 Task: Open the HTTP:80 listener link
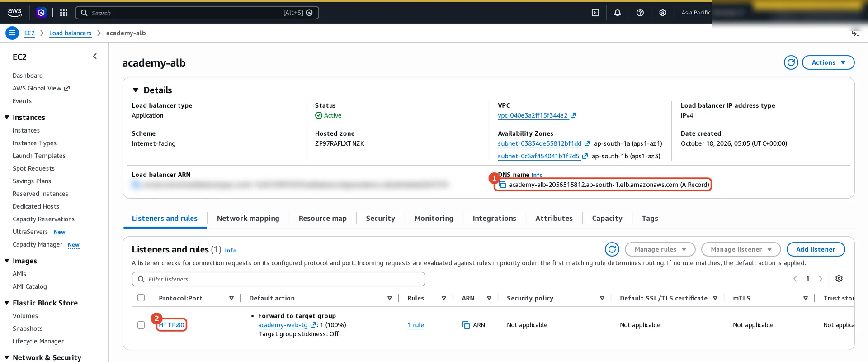171,325
